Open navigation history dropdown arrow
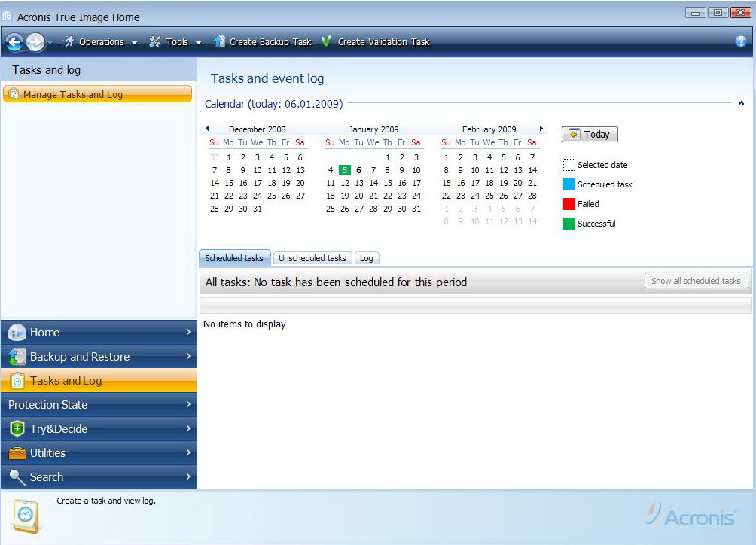 pyautogui.click(x=50, y=43)
